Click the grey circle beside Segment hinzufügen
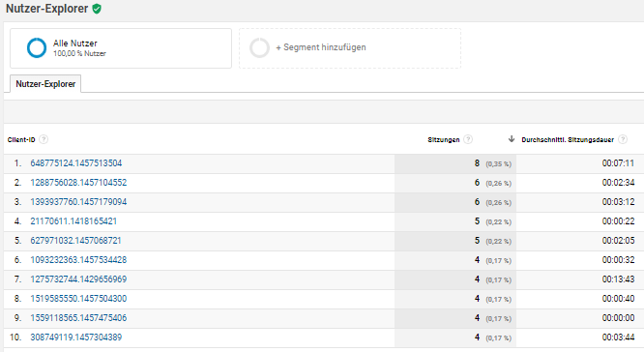644x352 pixels. pos(259,47)
